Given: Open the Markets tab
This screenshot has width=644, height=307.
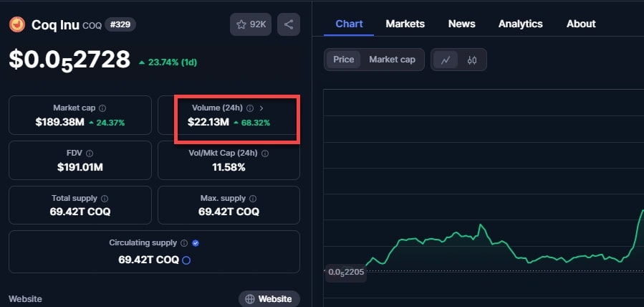Looking at the screenshot, I should pyautogui.click(x=405, y=24).
